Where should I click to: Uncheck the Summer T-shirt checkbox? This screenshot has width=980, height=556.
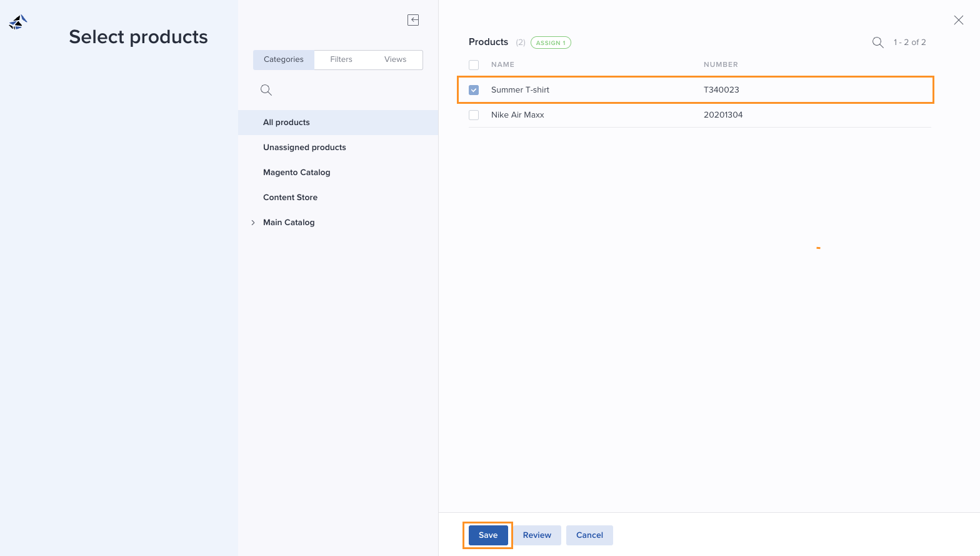click(x=474, y=90)
